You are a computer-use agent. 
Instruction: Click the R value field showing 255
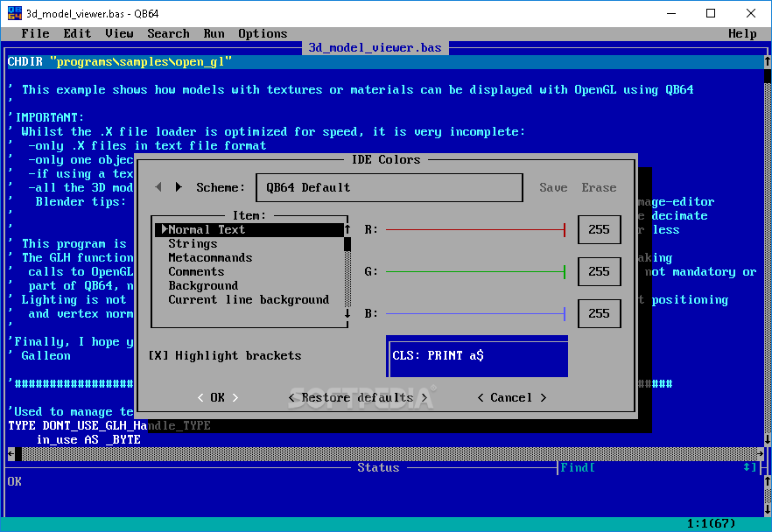coord(599,229)
